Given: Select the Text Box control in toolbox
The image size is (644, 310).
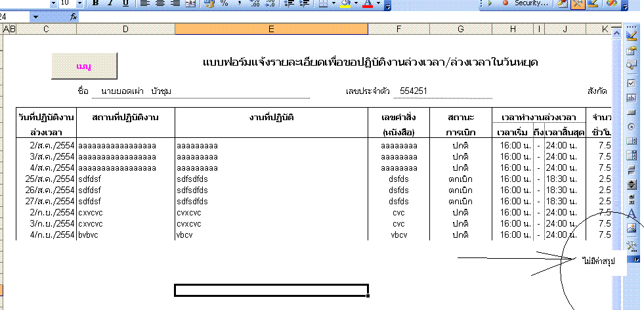Looking at the screenshot, I should coord(632,97).
